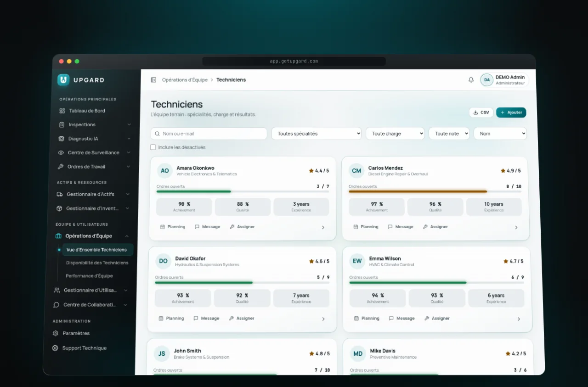Click the Paramètres gear icon
588x387 pixels.
click(x=56, y=333)
